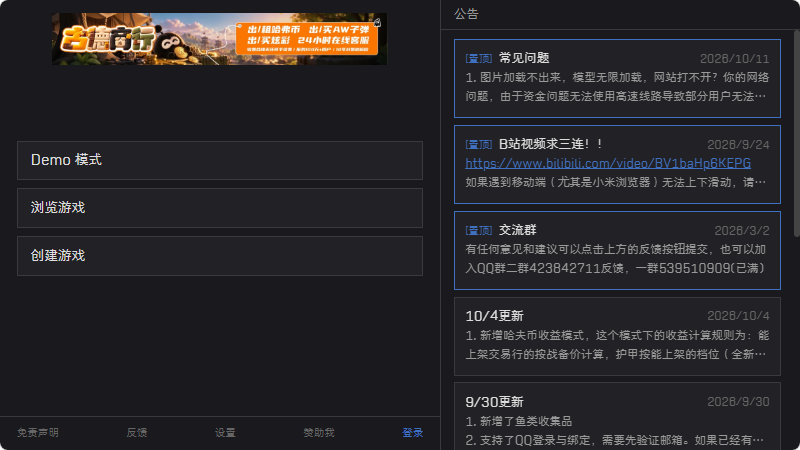Open 浏览游戏 menu entry
The width and height of the screenshot is (800, 450).
(x=220, y=208)
